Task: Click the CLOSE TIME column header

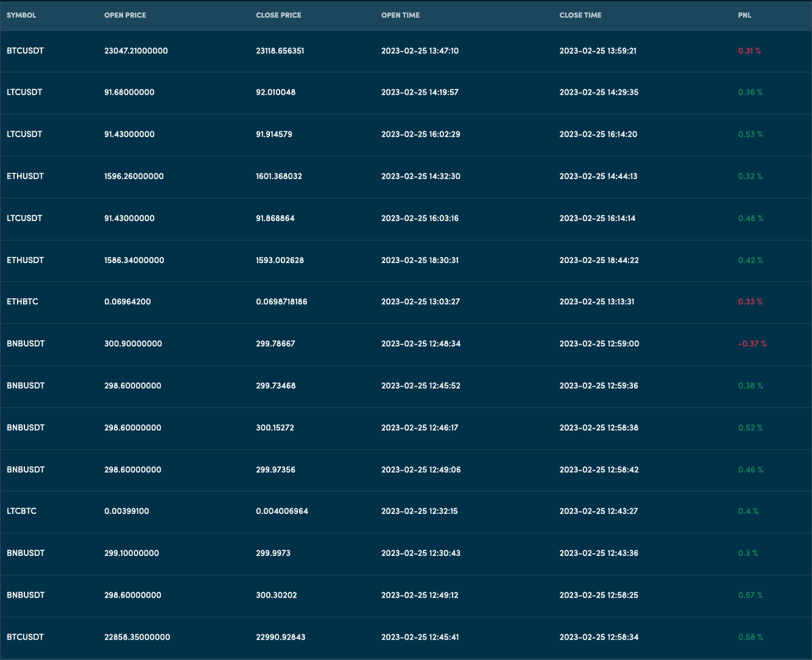Action: coord(581,15)
